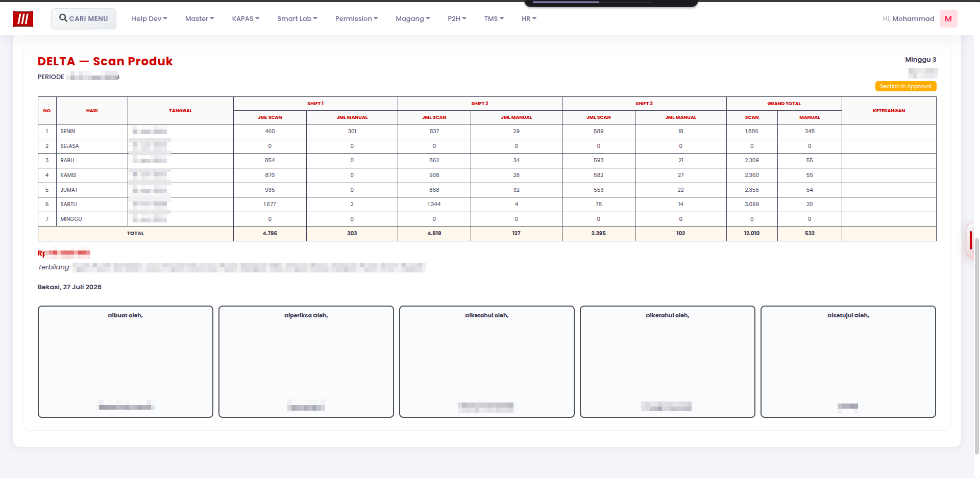Viewport: 980px width, 478px height.
Task: Click the red side tab handle
Action: coord(970,240)
